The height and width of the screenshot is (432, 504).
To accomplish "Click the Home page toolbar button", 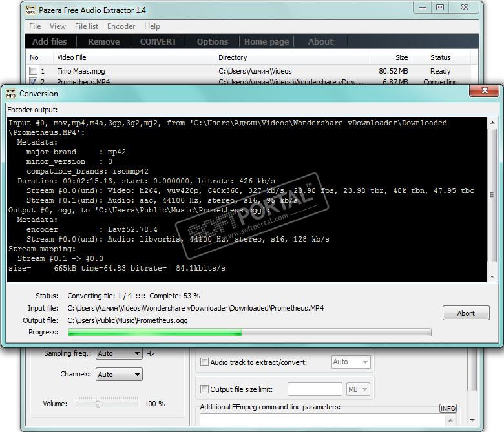I will [266, 42].
